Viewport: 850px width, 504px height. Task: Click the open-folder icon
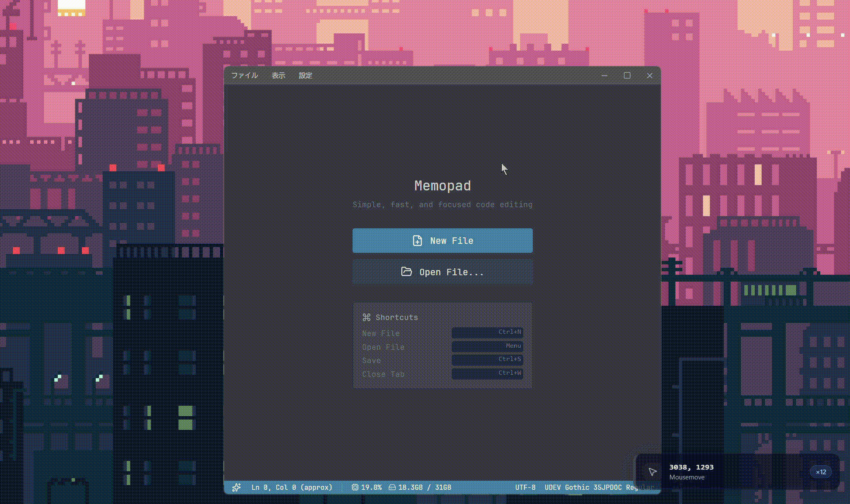tap(406, 272)
